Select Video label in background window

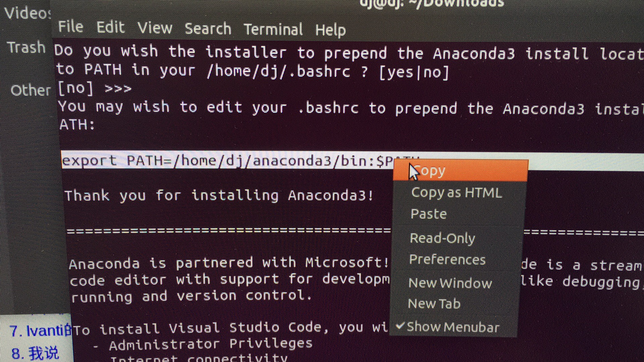[x=28, y=13]
